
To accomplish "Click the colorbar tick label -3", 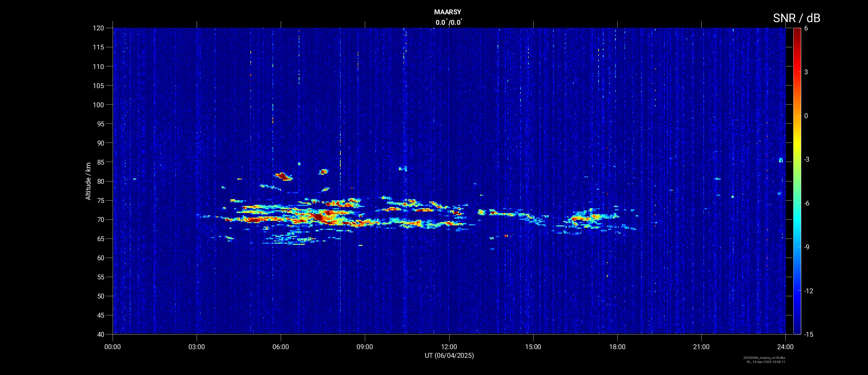I will 807,159.
